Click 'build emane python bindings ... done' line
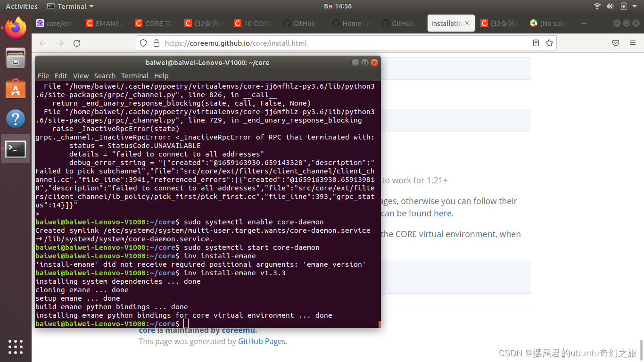The width and height of the screenshot is (644, 362). pos(112,307)
